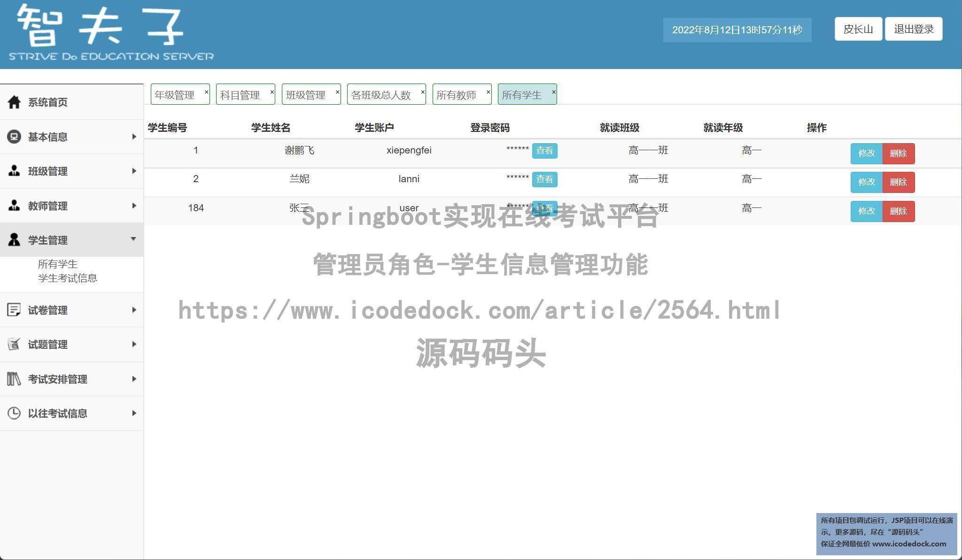Image resolution: width=962 pixels, height=560 pixels.
Task: Click 修改 button for student 184
Action: (x=866, y=211)
